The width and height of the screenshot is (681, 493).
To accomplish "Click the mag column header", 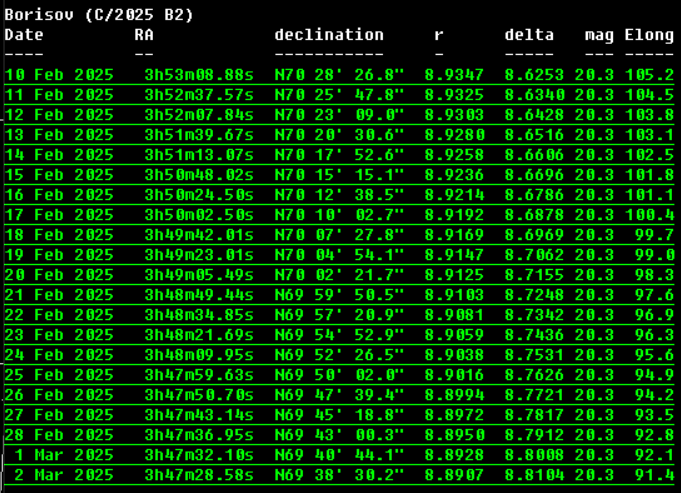I will click(x=599, y=35).
